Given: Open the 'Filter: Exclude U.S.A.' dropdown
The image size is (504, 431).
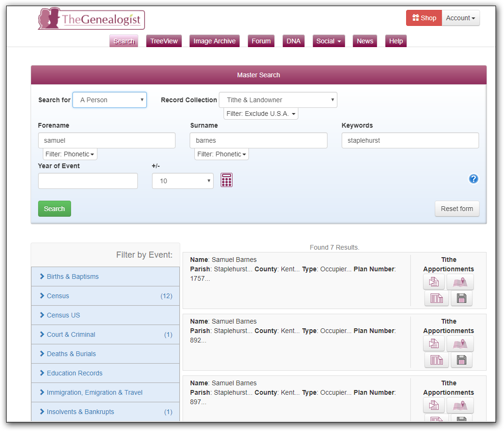Looking at the screenshot, I should pos(261,114).
